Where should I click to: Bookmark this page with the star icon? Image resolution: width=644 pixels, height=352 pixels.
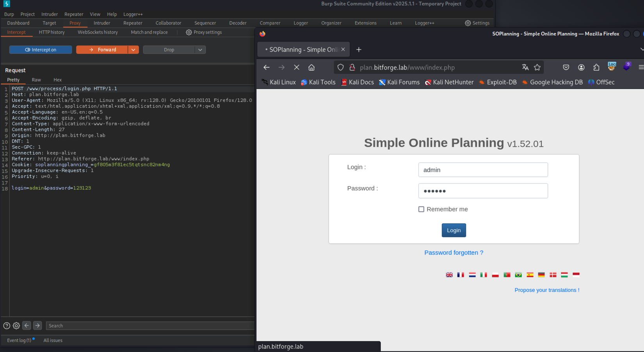coord(537,68)
